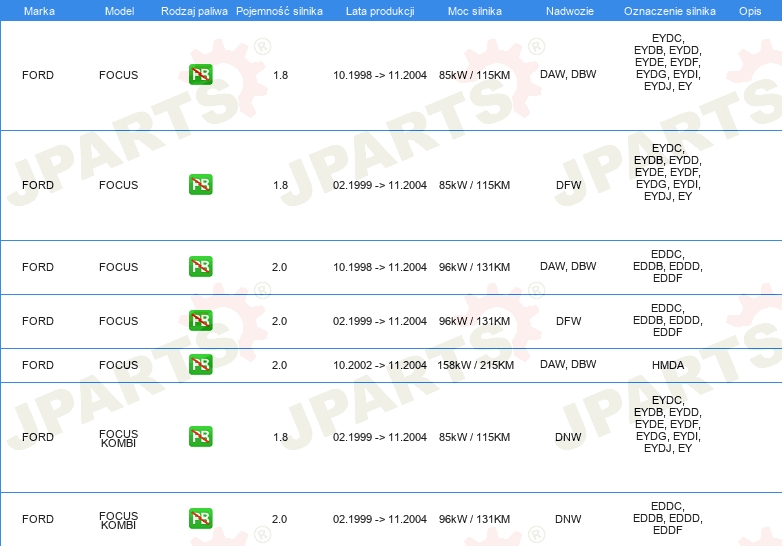Click the Opis column header

point(750,11)
